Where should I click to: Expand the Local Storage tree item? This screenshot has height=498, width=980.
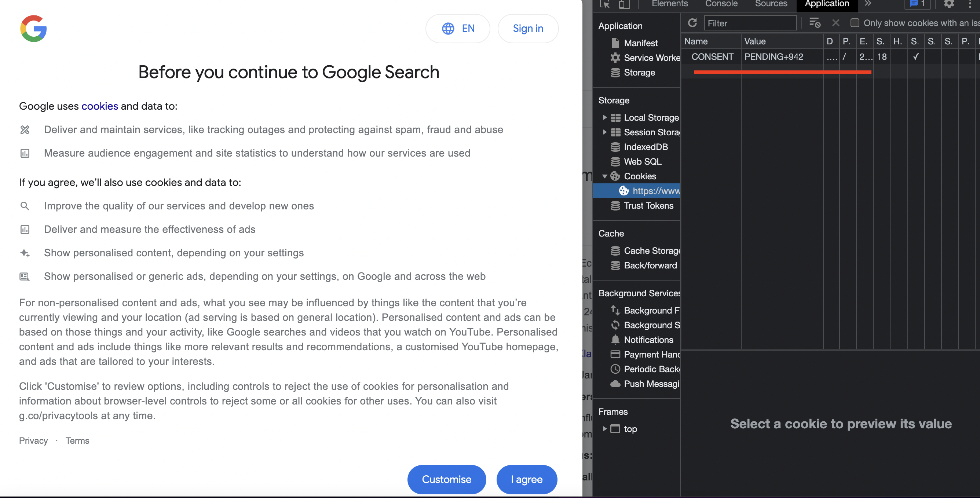click(604, 118)
